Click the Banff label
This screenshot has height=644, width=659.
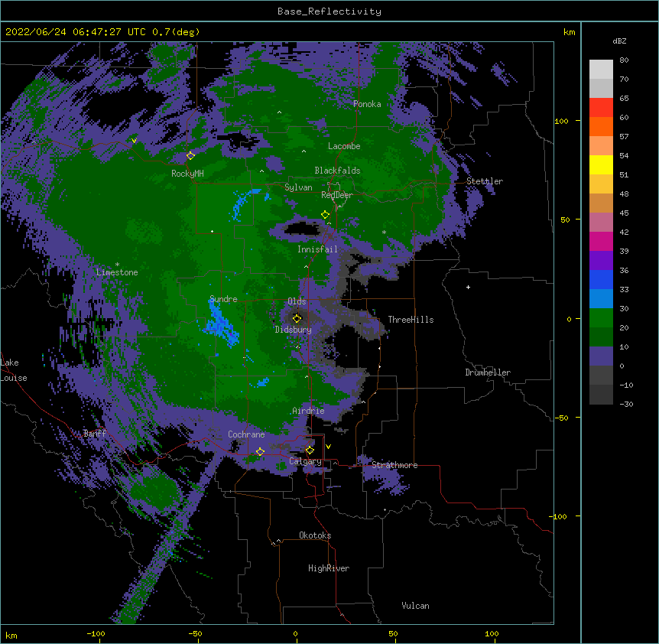[95, 434]
